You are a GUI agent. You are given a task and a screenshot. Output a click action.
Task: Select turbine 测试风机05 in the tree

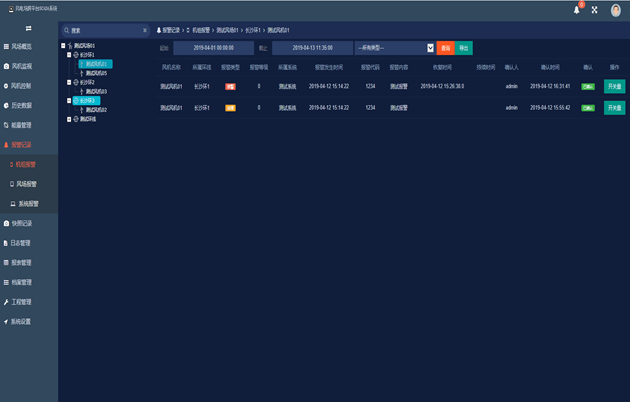96,73
